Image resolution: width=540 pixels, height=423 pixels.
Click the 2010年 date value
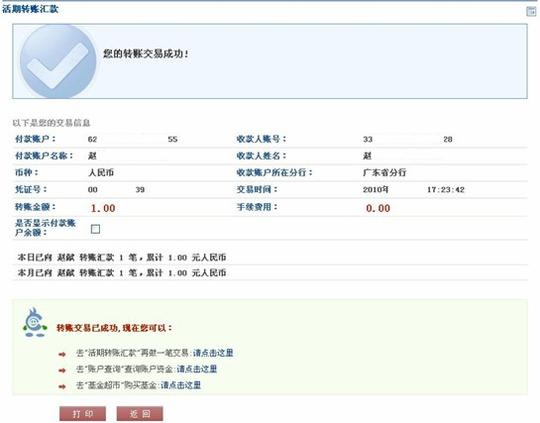(376, 189)
